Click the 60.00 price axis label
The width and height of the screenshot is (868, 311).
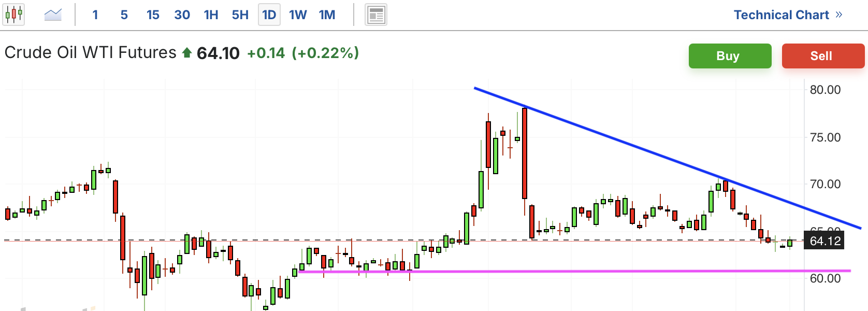pos(825,278)
